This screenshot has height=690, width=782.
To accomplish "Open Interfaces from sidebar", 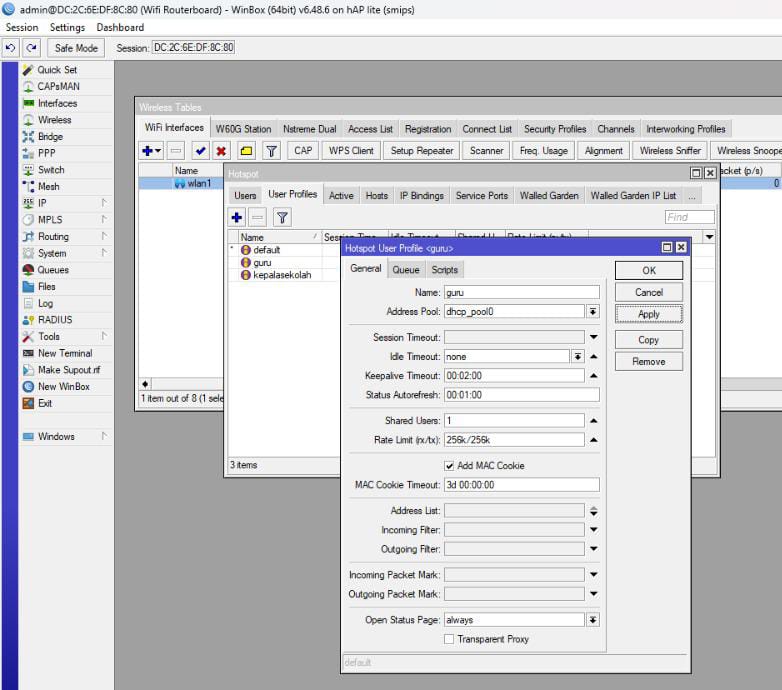I will coord(57,103).
